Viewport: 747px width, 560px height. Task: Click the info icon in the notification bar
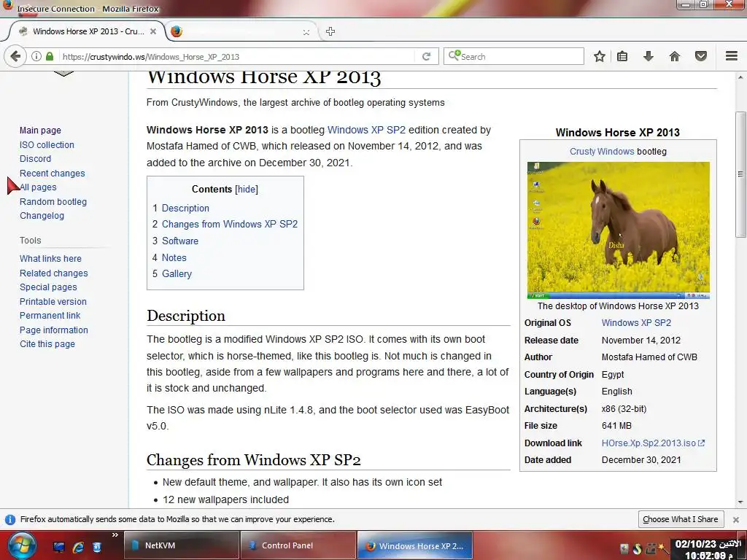(x=10, y=519)
